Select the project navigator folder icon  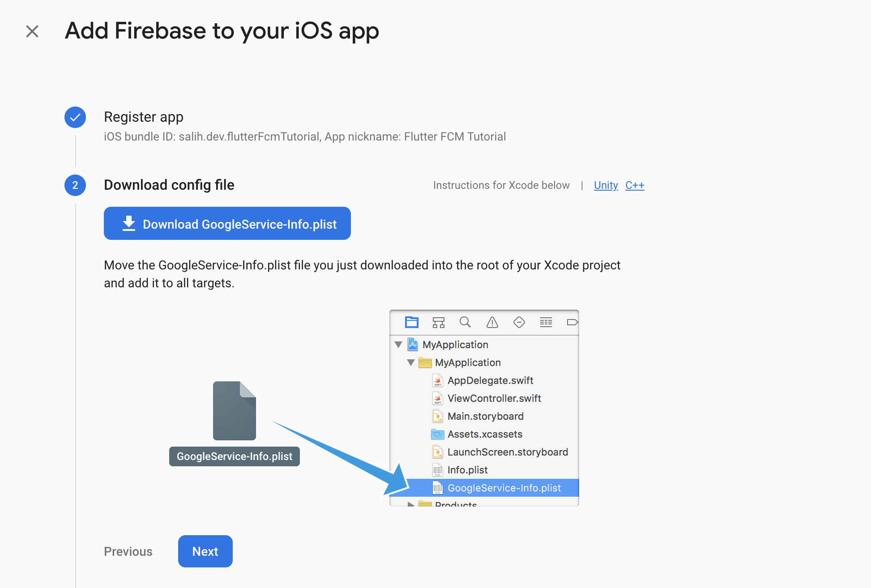pyautogui.click(x=411, y=322)
